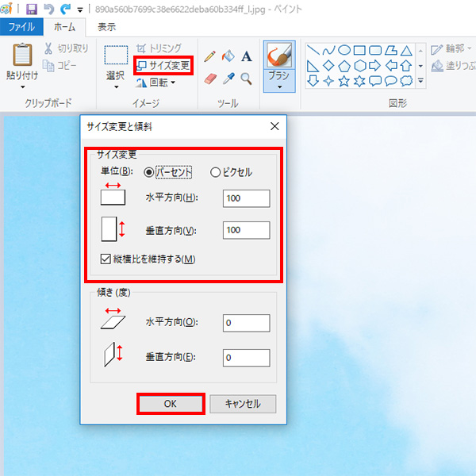Select the ピクセル radio button

[215, 172]
